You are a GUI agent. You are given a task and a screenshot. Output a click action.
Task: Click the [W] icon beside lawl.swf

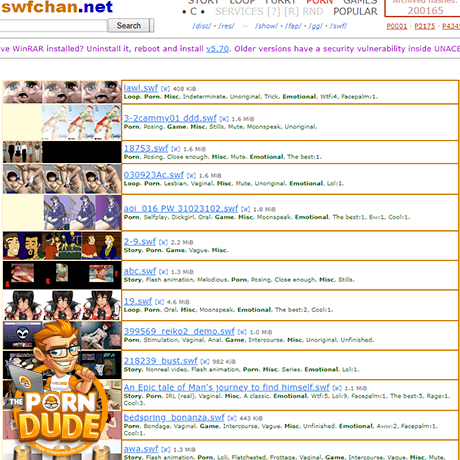(165, 89)
